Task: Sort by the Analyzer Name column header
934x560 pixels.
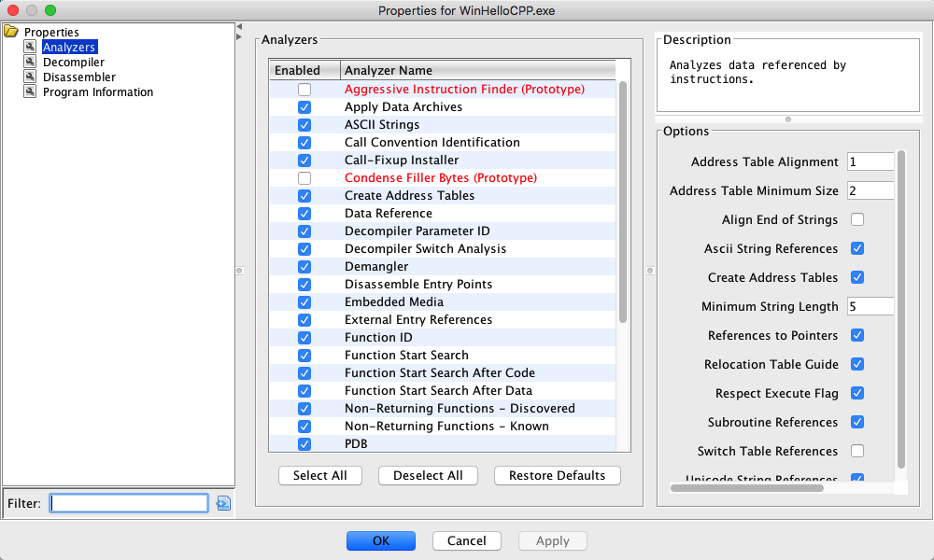Action: [476, 71]
